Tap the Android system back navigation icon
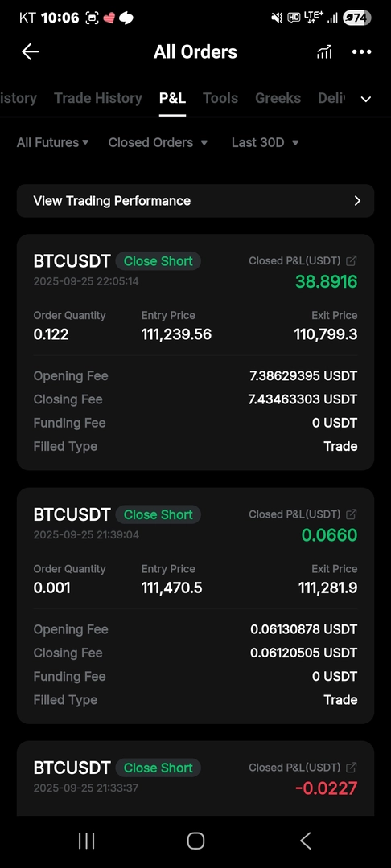Viewport: 391px width, 868px height. pos(305,841)
